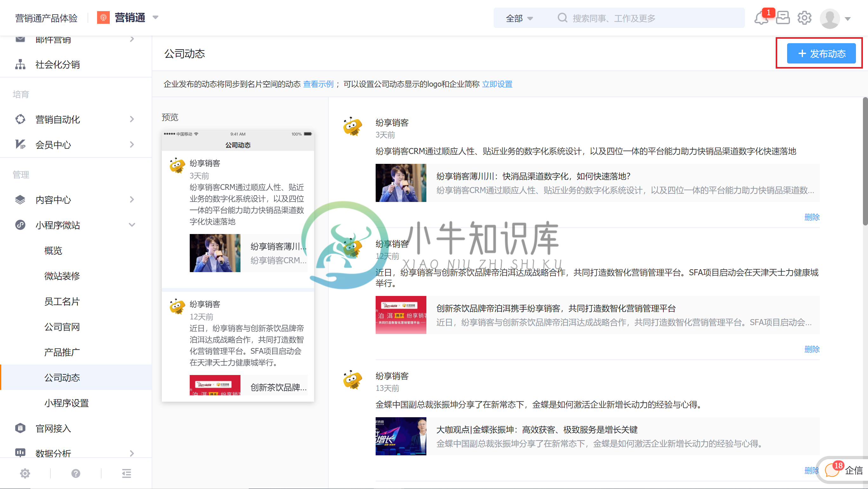Viewport: 868px width, 489px height.
Task: Click the 发布动态 button
Action: [821, 53]
